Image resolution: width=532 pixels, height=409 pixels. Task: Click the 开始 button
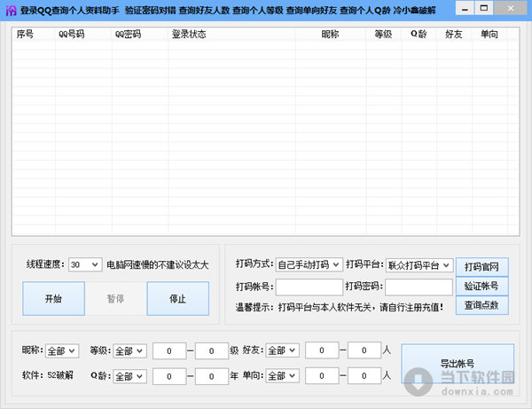click(x=53, y=299)
